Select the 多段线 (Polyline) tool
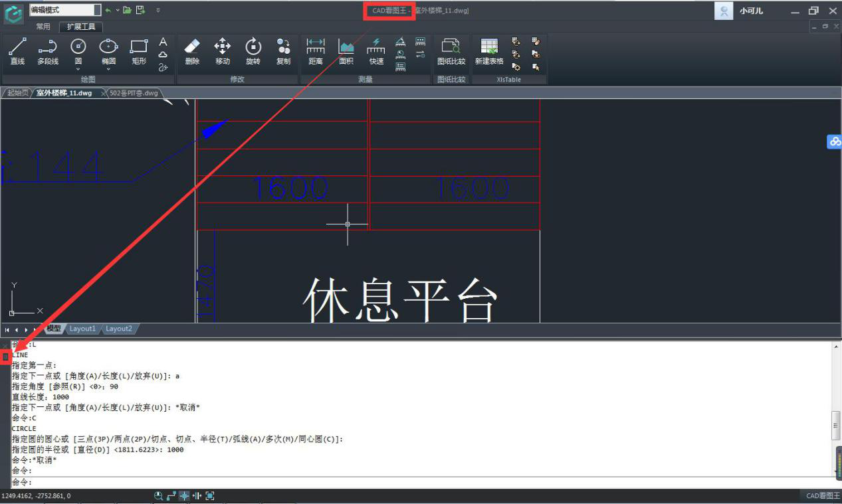842x504 pixels. (x=48, y=51)
